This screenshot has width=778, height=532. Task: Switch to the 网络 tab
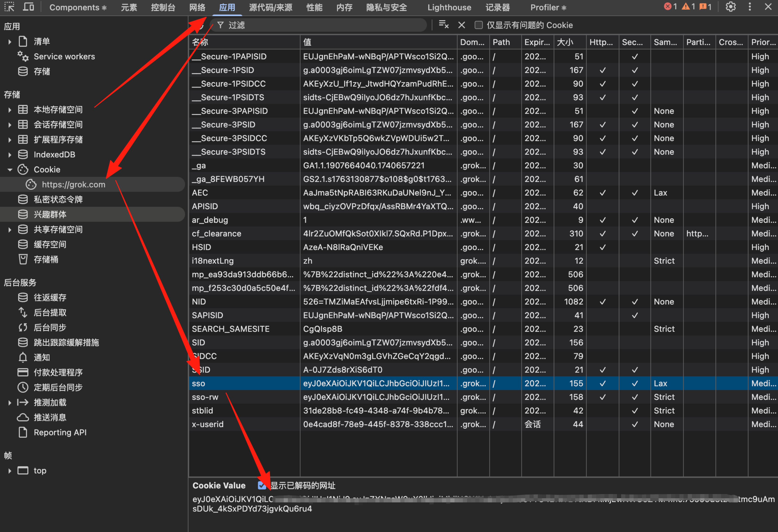(x=197, y=7)
